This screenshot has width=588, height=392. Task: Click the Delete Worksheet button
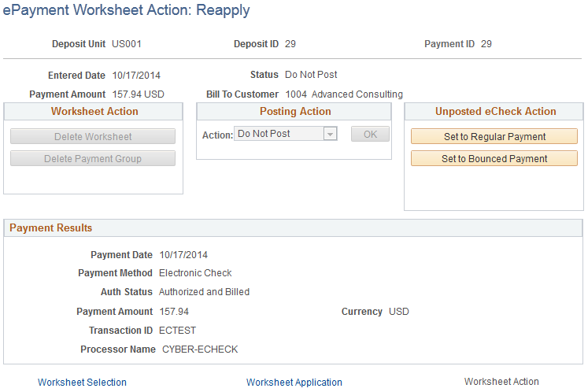tap(93, 137)
